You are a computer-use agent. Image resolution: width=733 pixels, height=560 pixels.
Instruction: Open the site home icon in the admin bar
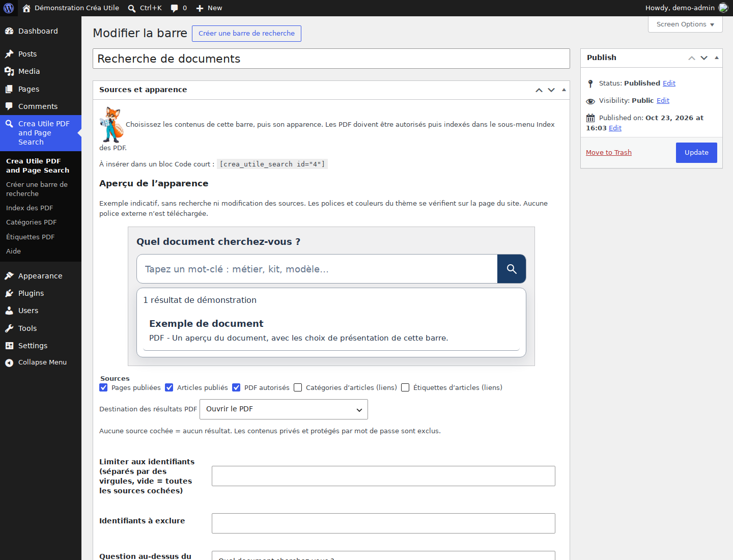coord(26,8)
